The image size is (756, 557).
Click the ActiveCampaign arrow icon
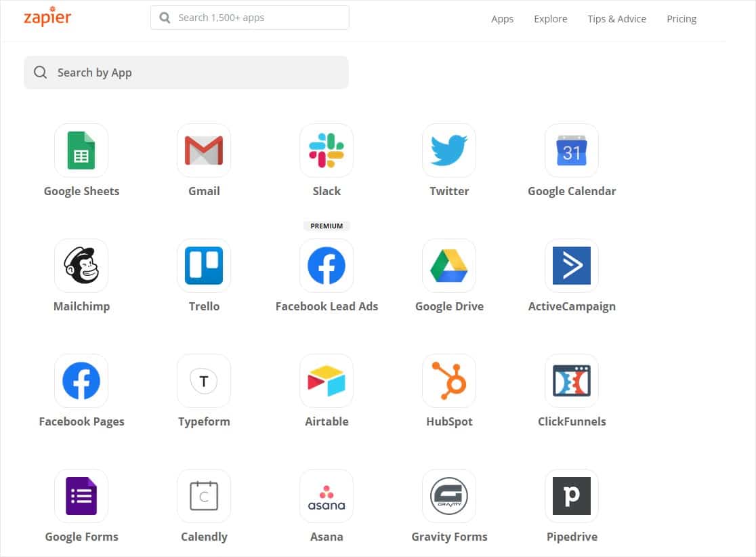tap(571, 266)
